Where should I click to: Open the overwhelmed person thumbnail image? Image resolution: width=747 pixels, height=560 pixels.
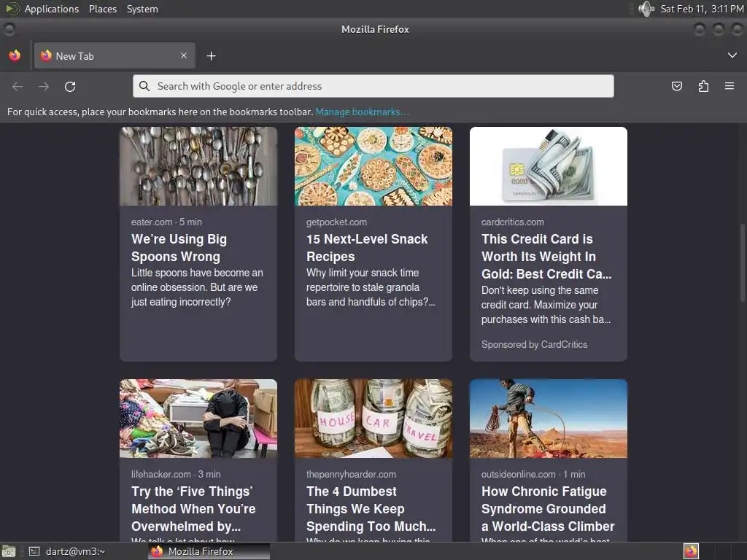coord(198,419)
